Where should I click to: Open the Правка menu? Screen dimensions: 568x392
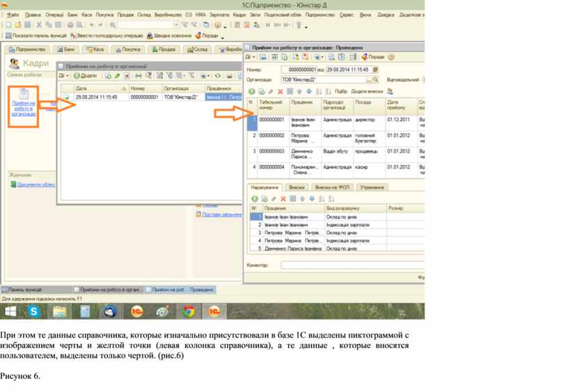pyautogui.click(x=33, y=15)
